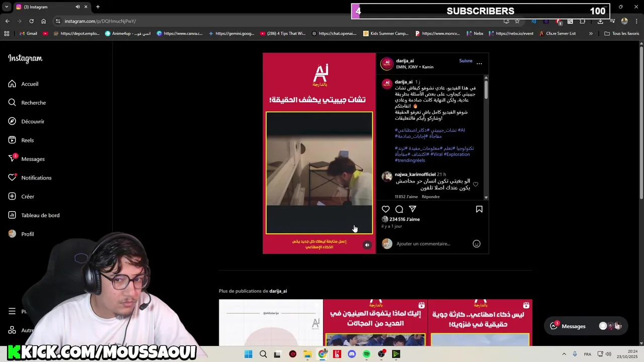The height and width of the screenshot is (362, 644).
Task: Share the post with paper plane icon
Action: pos(413,209)
